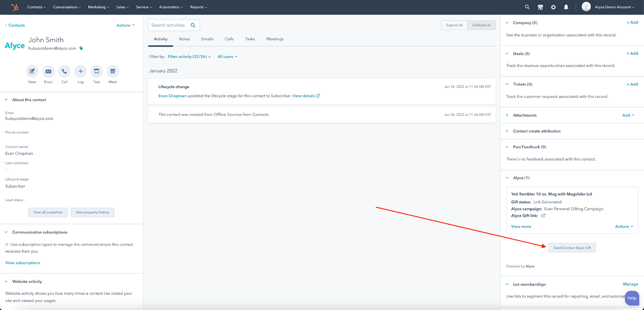Image resolution: width=644 pixels, height=310 pixels.
Task: Collapse the About this contact section
Action: (6, 100)
